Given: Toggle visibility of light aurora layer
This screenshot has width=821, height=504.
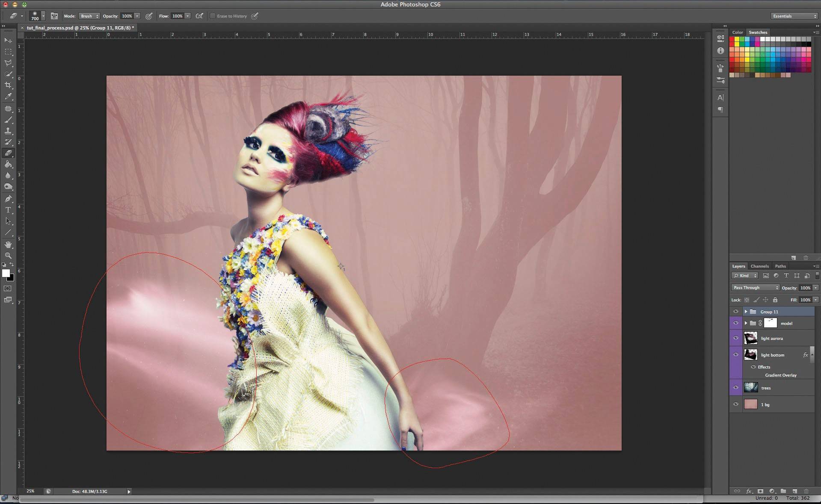Looking at the screenshot, I should pyautogui.click(x=736, y=338).
